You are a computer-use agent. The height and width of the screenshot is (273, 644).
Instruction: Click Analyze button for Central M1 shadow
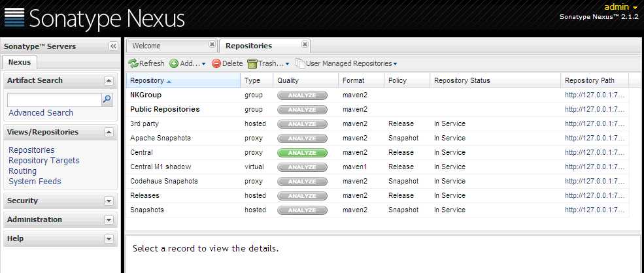[x=302, y=167]
